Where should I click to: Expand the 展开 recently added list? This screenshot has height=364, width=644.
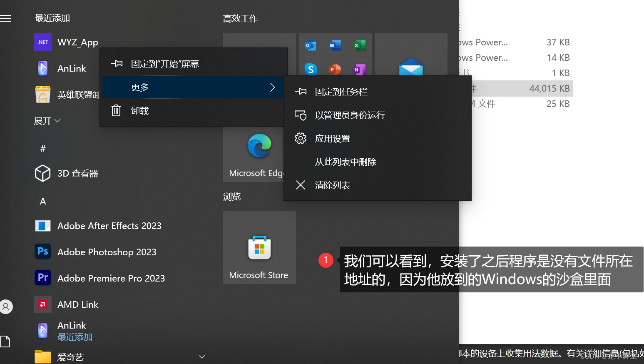[x=47, y=121]
